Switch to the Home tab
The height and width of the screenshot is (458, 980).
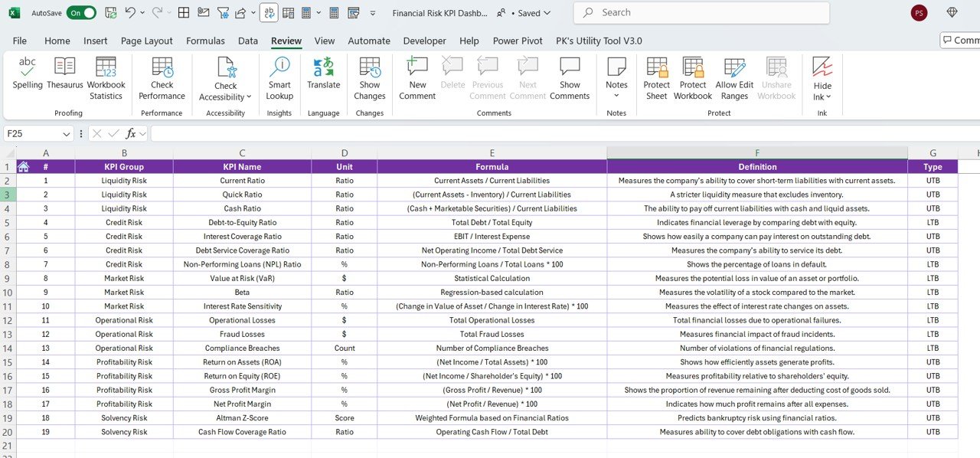tap(57, 41)
